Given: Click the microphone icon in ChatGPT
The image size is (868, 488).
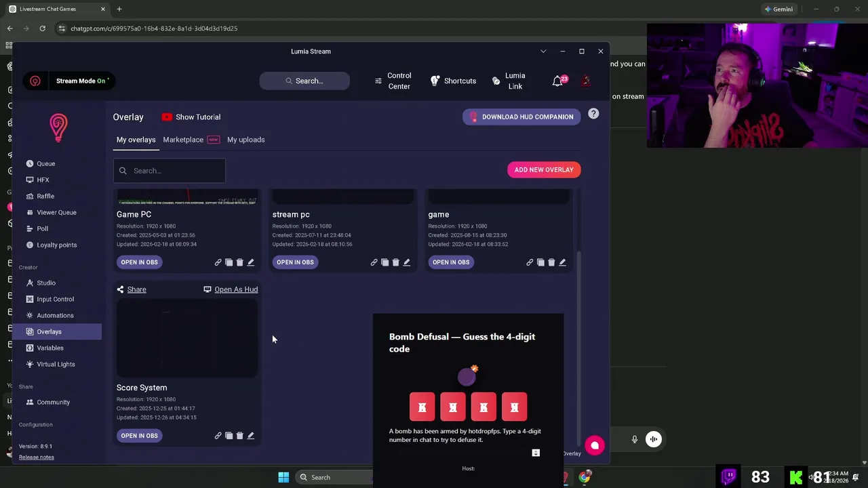Looking at the screenshot, I should click(x=635, y=439).
